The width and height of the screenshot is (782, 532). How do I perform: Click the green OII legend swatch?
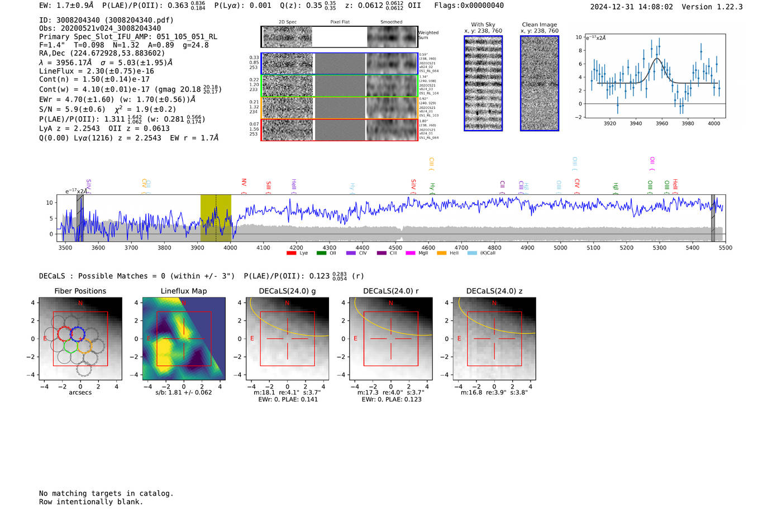pyautogui.click(x=321, y=253)
